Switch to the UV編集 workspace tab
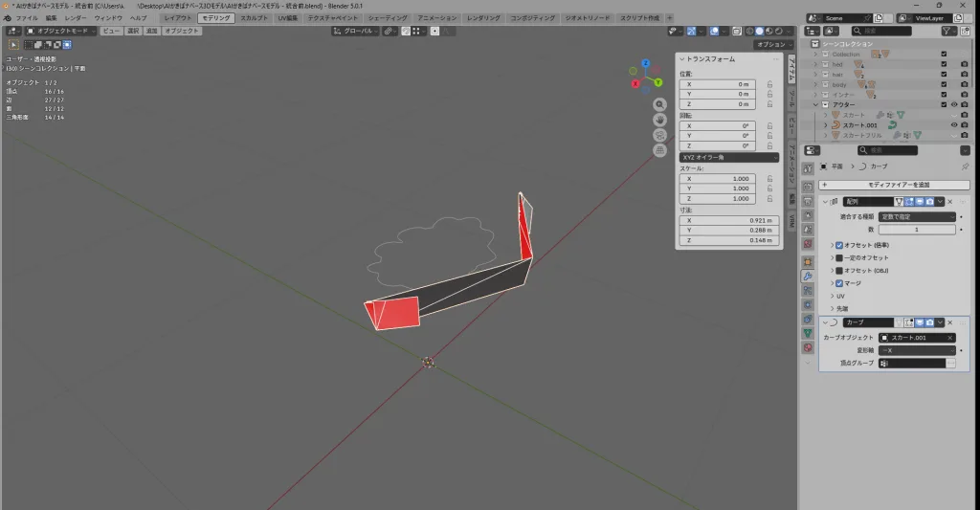 (288, 18)
